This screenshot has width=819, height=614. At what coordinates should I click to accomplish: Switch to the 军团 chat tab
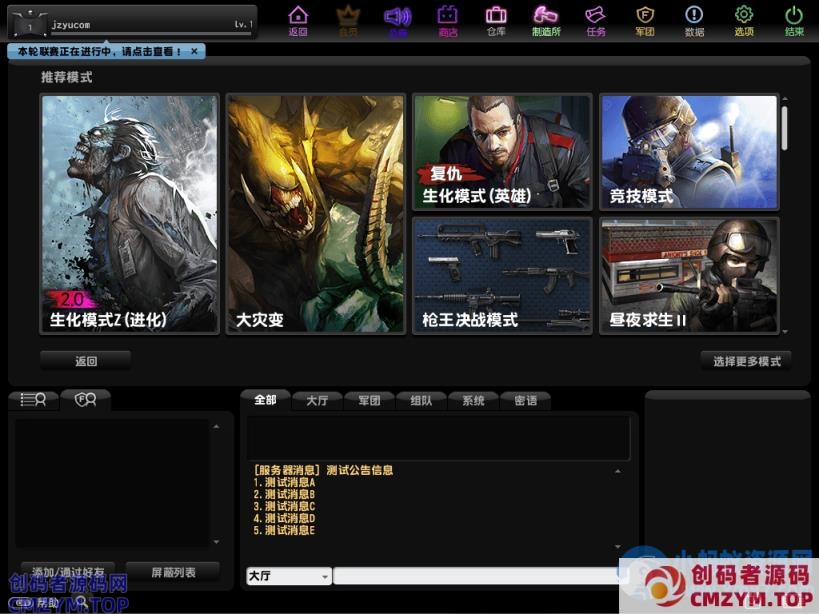coord(369,400)
